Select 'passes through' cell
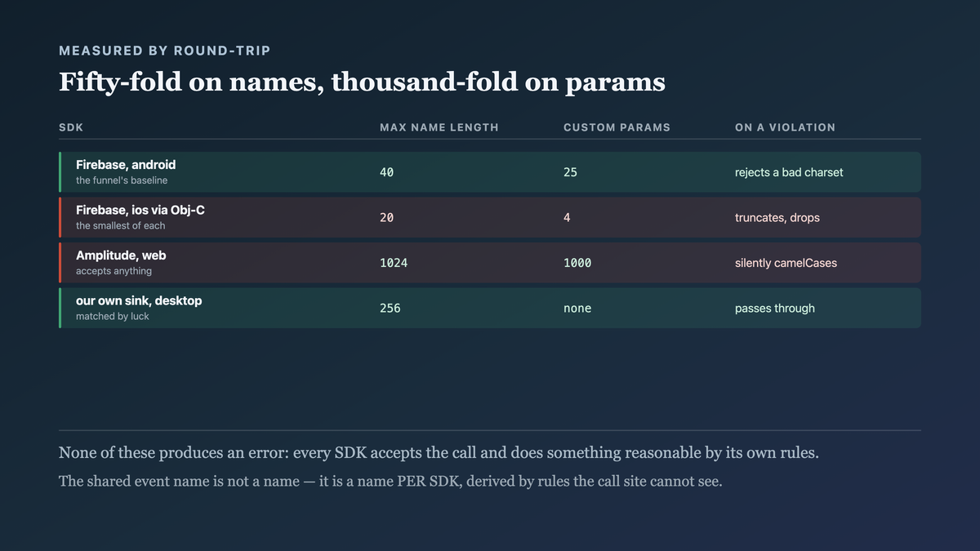The width and height of the screenshot is (980, 551). point(775,309)
